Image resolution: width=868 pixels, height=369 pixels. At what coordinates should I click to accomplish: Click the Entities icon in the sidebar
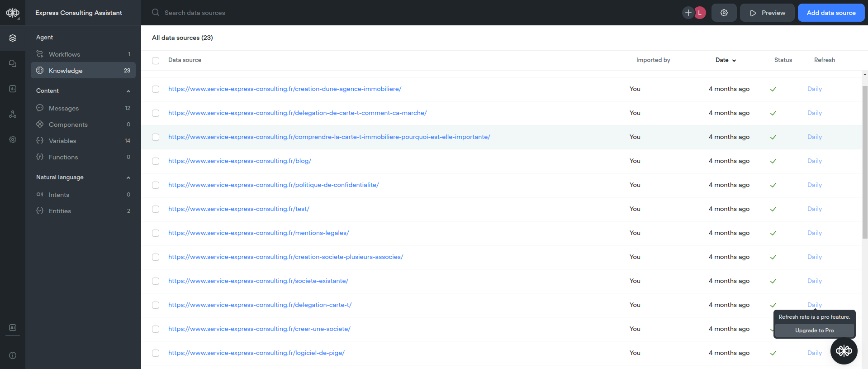(40, 211)
